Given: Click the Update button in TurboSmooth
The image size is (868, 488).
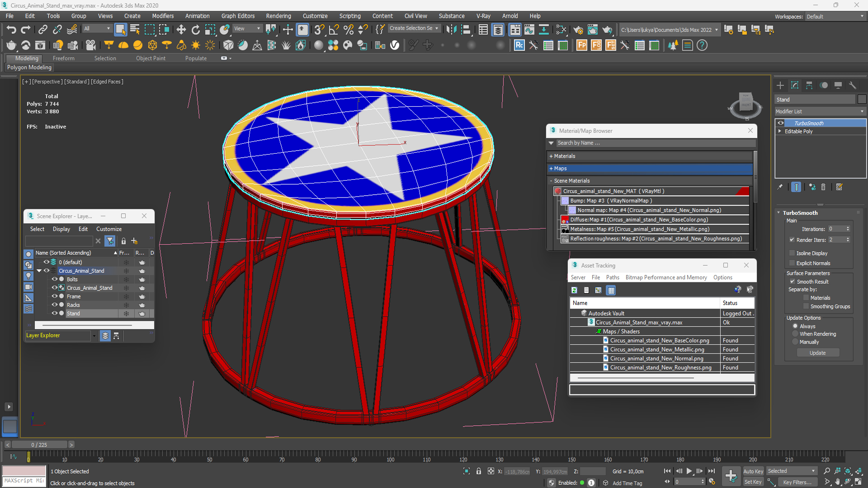Looking at the screenshot, I should [x=817, y=353].
